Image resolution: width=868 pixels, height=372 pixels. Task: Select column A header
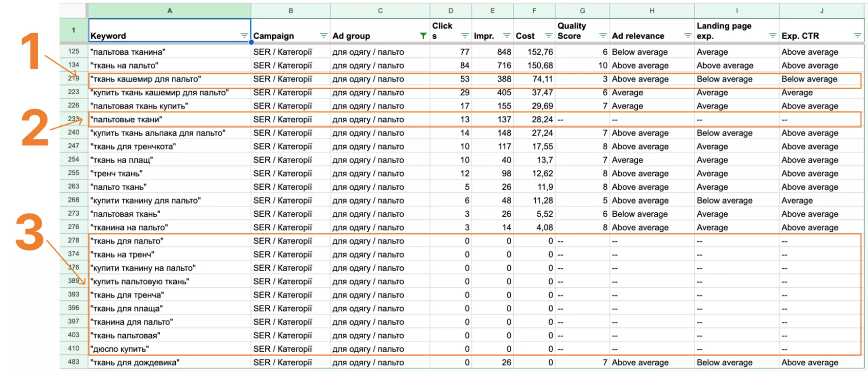(169, 10)
